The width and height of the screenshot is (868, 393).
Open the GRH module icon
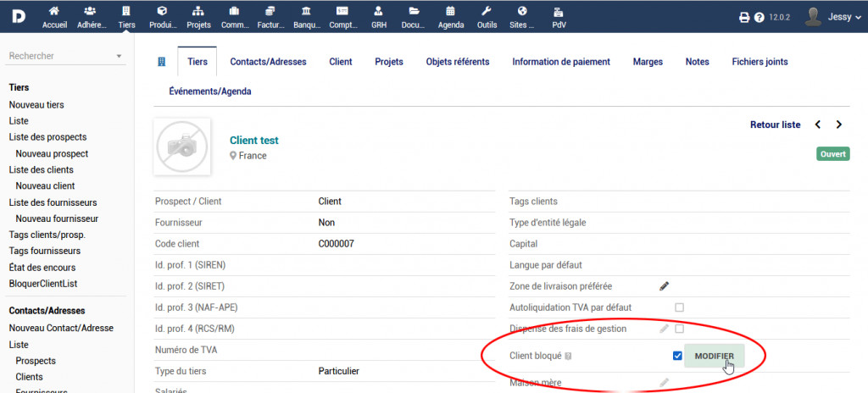pyautogui.click(x=379, y=12)
